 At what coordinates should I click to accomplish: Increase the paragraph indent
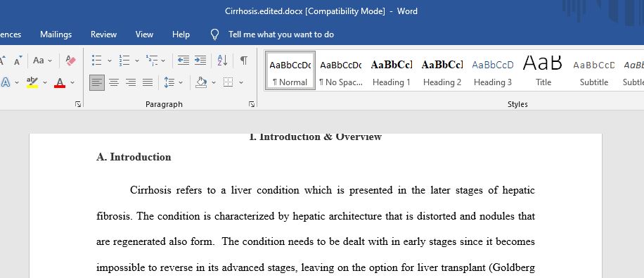click(x=200, y=61)
